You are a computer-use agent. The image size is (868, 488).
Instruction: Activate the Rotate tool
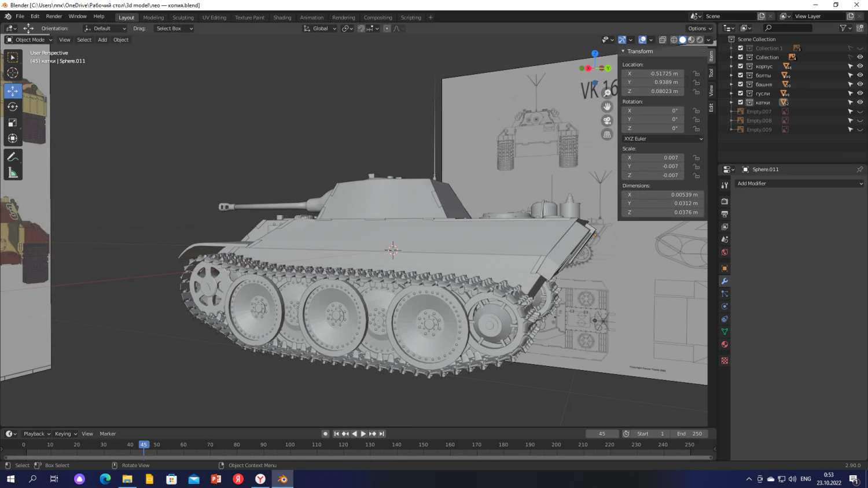[x=12, y=106]
